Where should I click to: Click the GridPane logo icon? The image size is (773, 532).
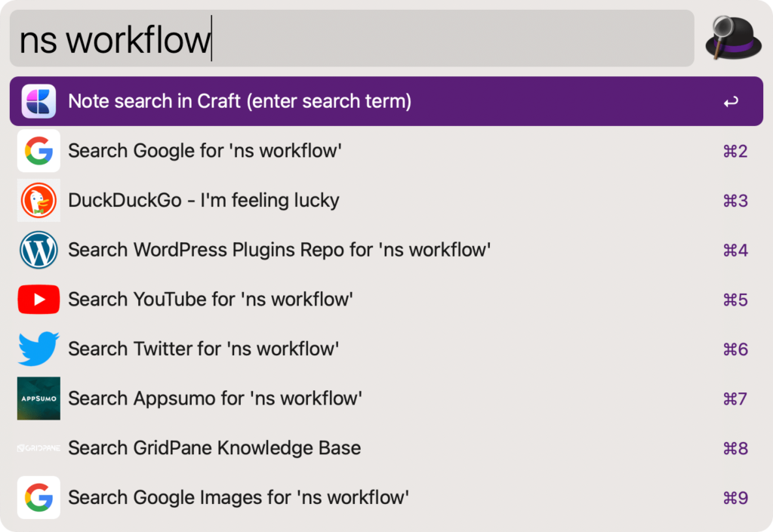(38, 447)
